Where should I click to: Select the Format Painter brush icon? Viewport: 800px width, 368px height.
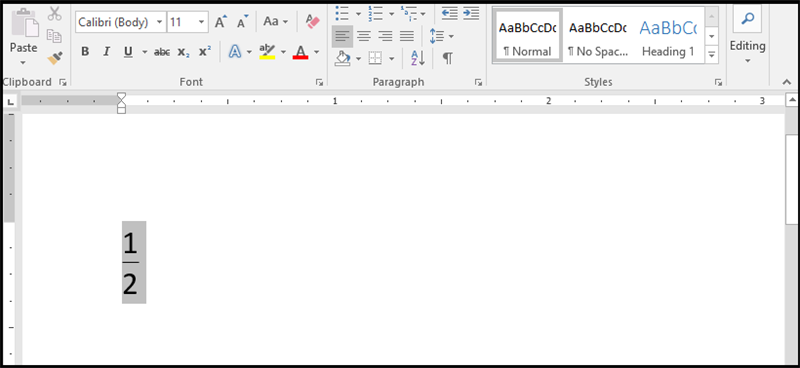tap(55, 58)
